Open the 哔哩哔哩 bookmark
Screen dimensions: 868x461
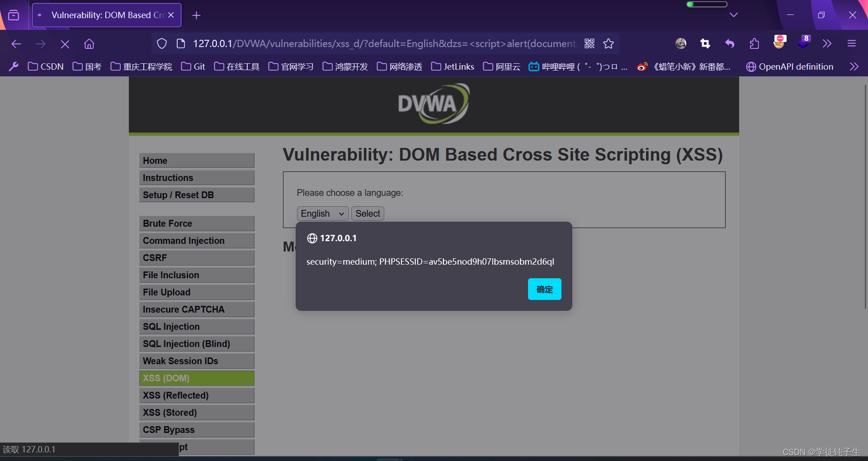(x=578, y=67)
